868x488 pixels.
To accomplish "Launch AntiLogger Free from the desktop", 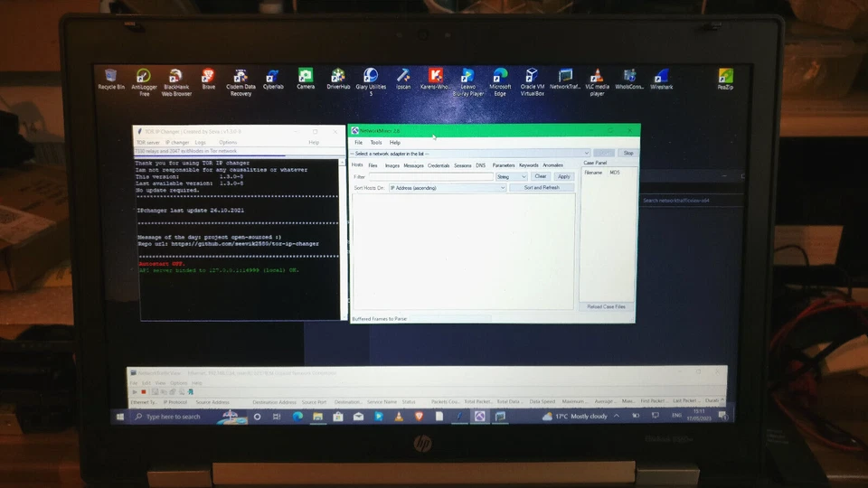I will tap(144, 82).
